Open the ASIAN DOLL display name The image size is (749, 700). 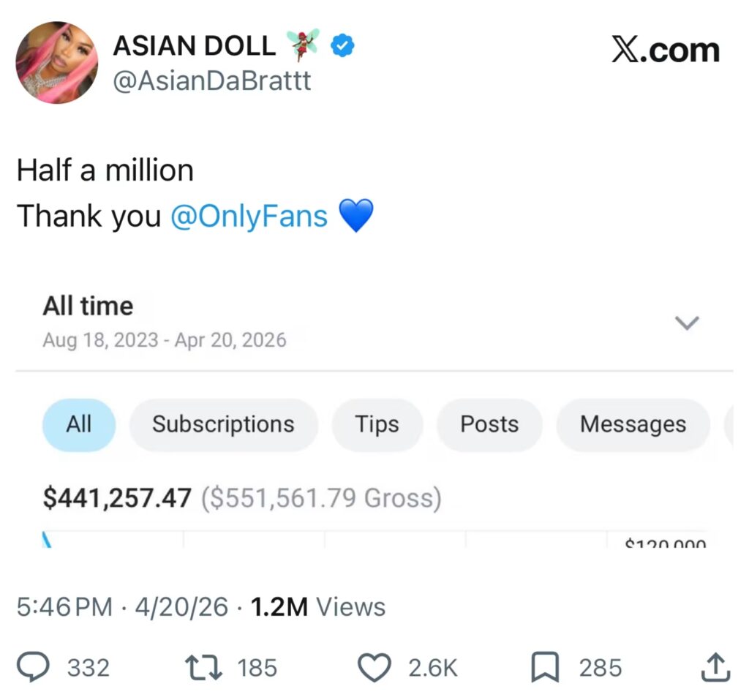point(194,47)
